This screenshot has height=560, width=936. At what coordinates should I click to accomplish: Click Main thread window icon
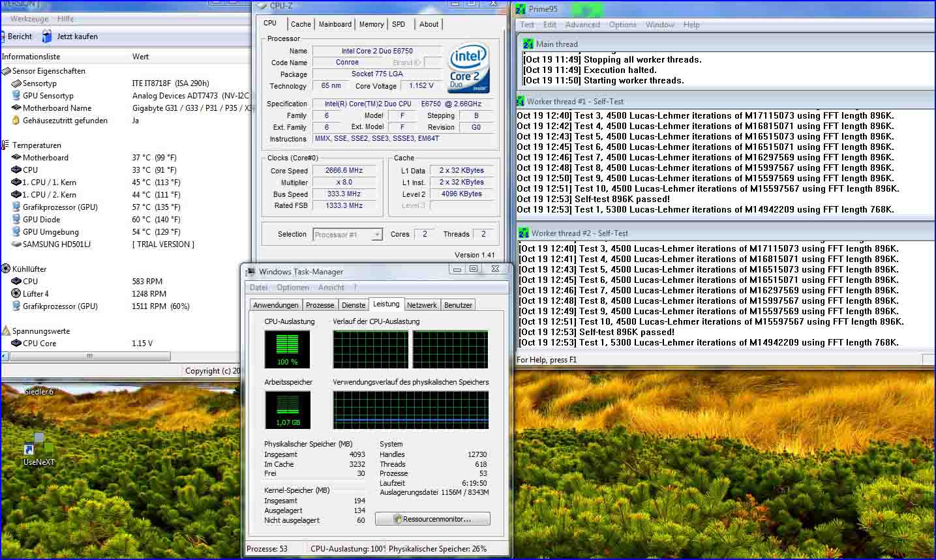528,44
